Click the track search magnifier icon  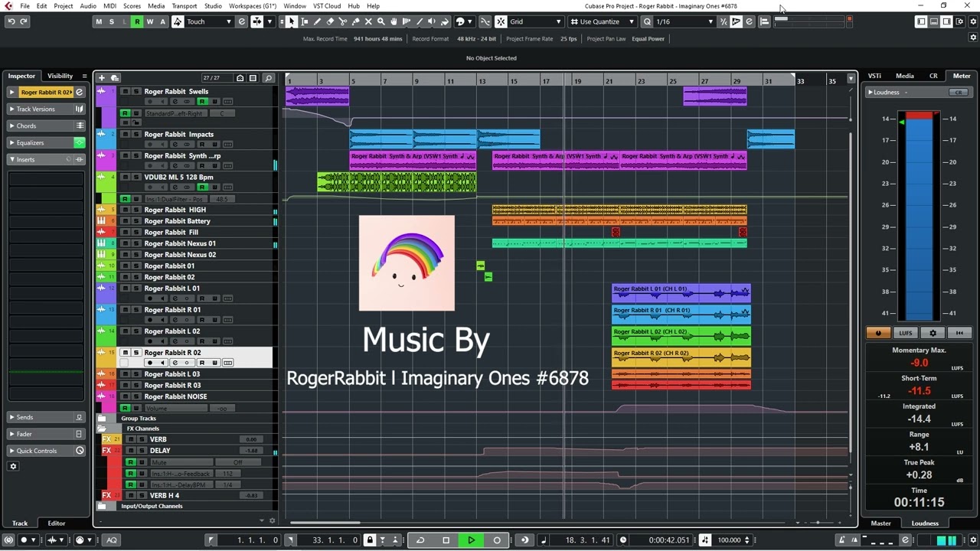point(269,78)
